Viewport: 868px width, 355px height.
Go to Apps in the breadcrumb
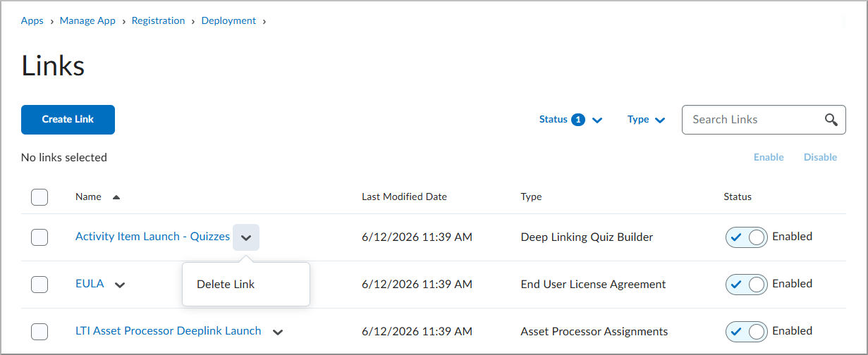32,20
